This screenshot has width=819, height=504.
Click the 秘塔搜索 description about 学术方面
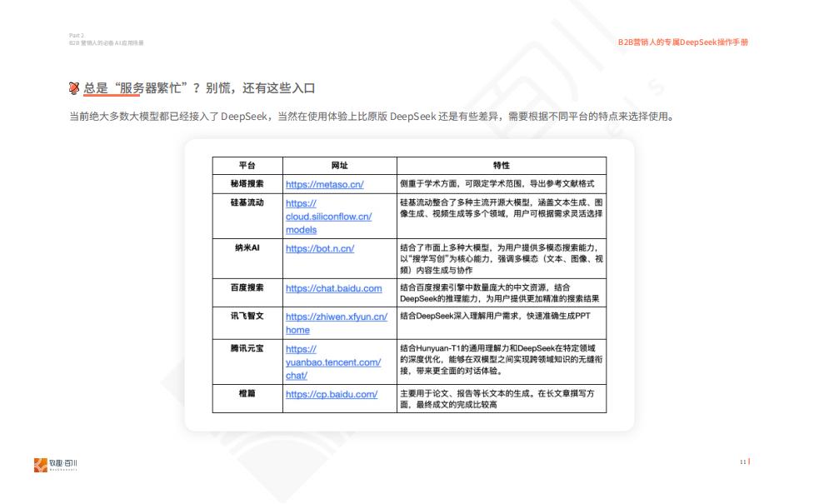(x=497, y=184)
